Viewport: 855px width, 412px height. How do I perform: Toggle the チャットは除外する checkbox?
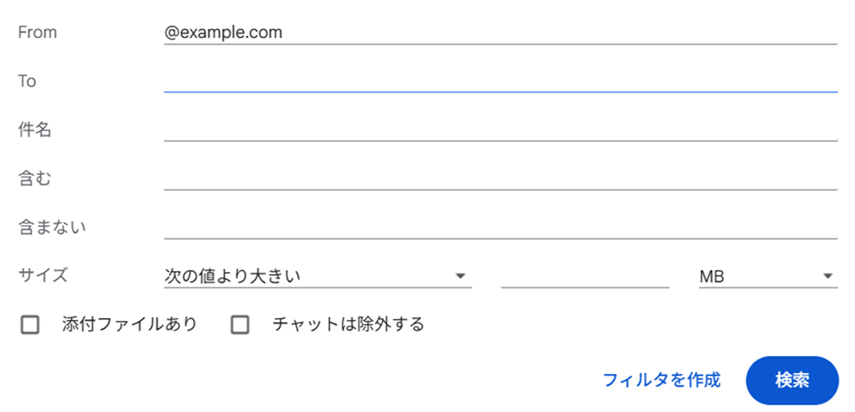pyautogui.click(x=240, y=324)
